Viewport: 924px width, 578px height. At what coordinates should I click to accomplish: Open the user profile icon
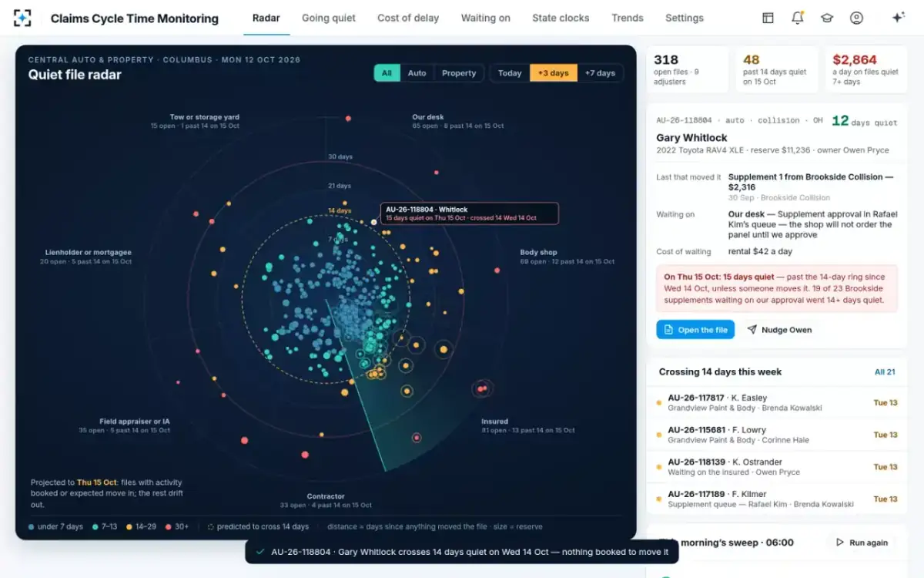tap(856, 18)
